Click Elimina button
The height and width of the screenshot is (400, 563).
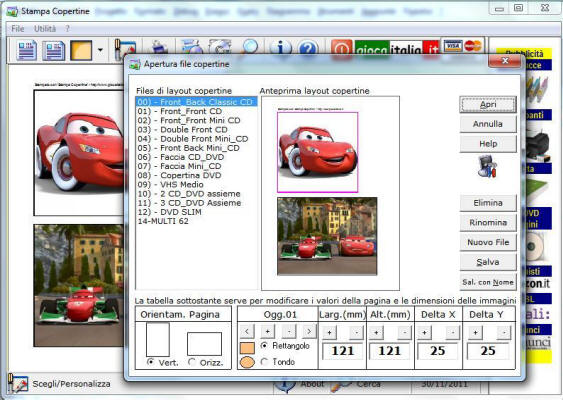point(488,203)
